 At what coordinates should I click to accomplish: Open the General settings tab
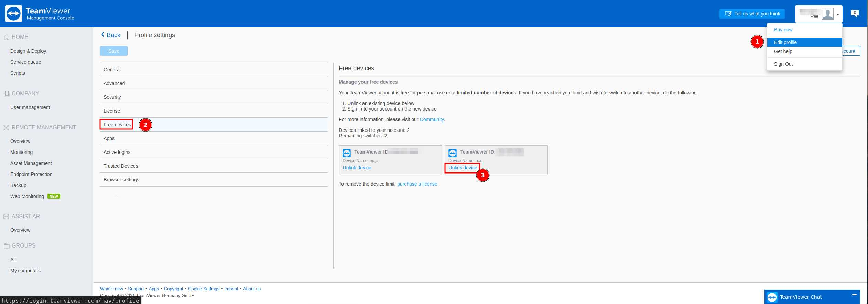214,70
